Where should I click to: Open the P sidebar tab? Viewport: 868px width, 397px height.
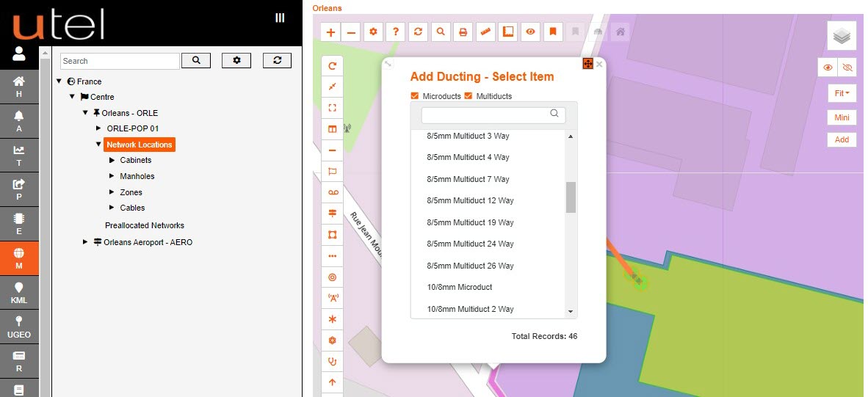pyautogui.click(x=19, y=189)
